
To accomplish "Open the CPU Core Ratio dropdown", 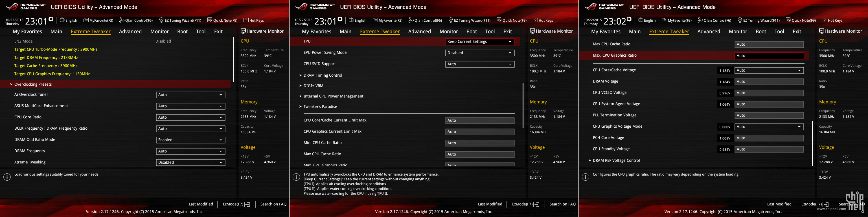I will click(191, 118).
